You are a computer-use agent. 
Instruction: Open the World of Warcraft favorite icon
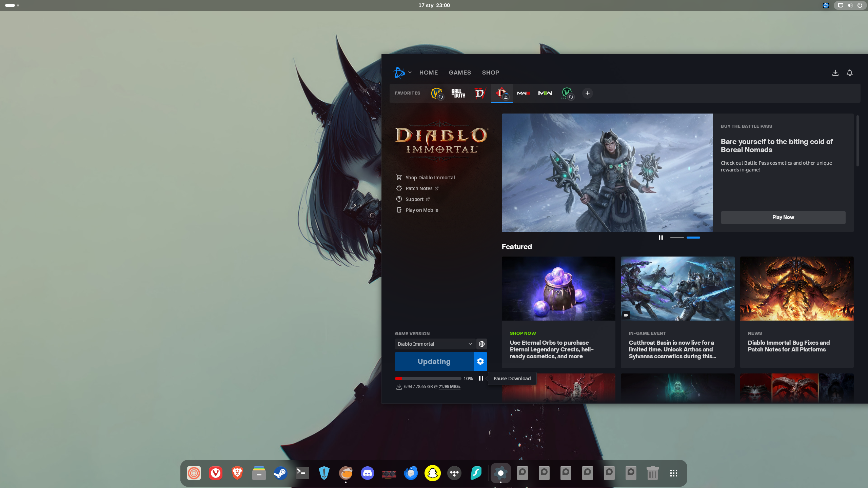click(x=437, y=93)
